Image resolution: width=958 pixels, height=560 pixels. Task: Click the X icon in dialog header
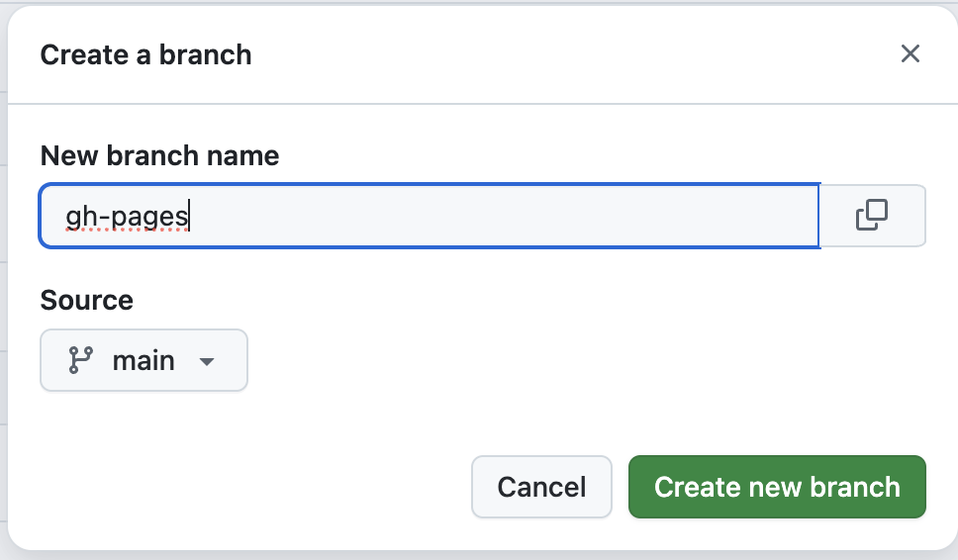click(910, 53)
